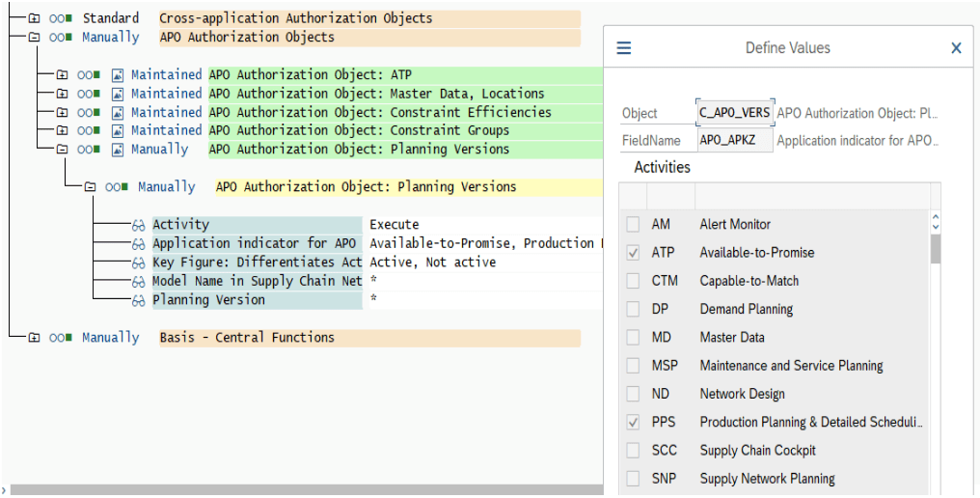
Task: Expand Constraint Groups node
Action: click(62, 130)
